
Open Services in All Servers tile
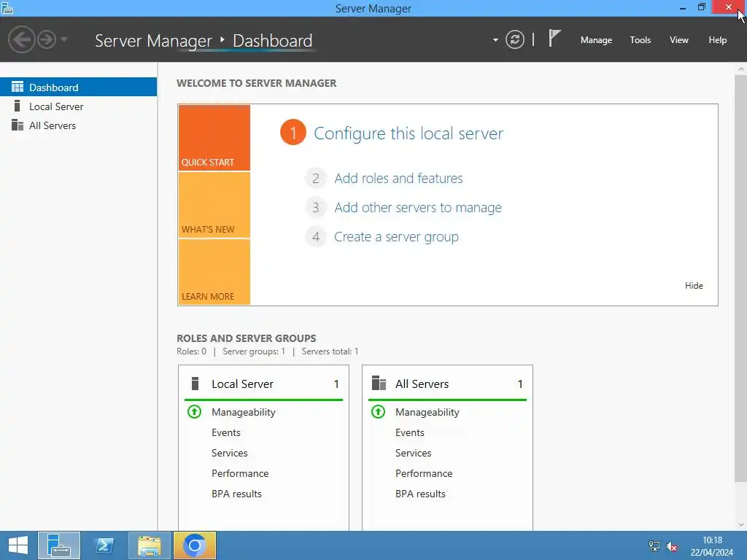click(x=414, y=453)
